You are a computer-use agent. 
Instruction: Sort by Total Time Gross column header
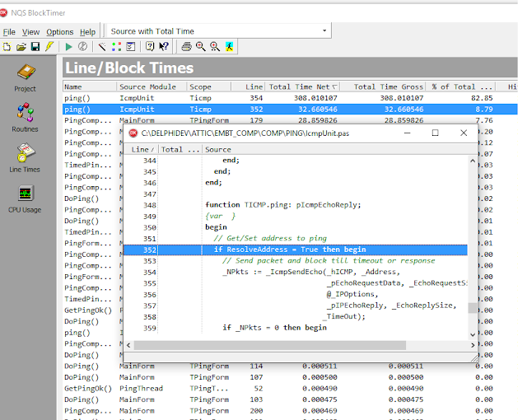point(383,86)
